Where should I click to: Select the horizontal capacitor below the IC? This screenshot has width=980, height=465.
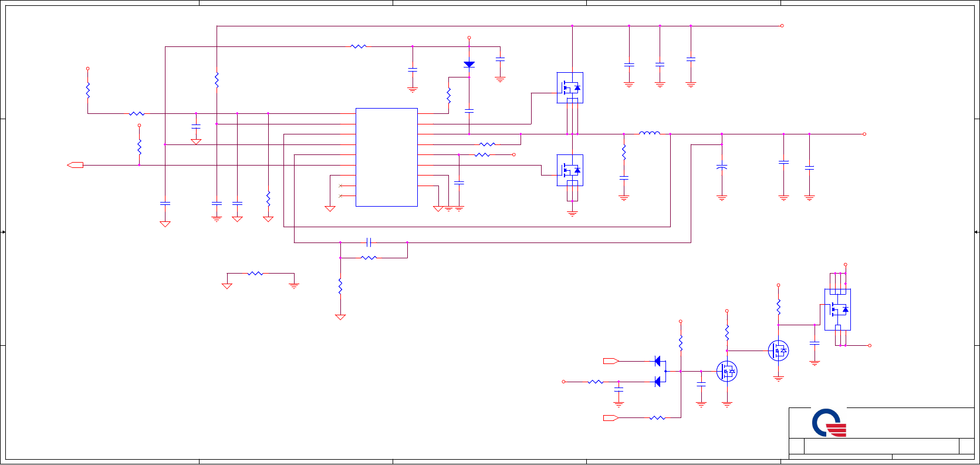pyautogui.click(x=369, y=242)
